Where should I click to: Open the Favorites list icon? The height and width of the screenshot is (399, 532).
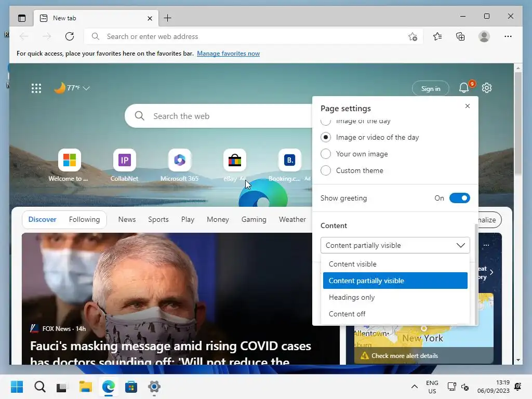pos(437,36)
